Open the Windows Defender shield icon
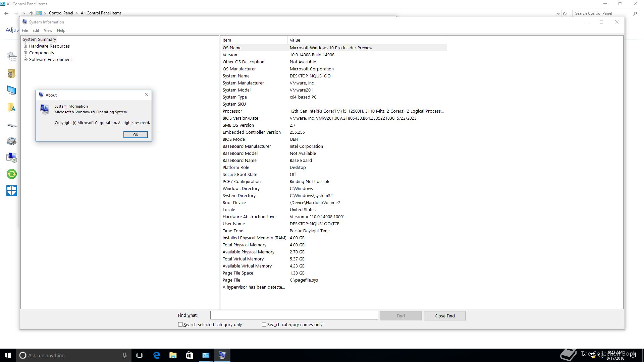The width and height of the screenshot is (644, 362). point(12,191)
